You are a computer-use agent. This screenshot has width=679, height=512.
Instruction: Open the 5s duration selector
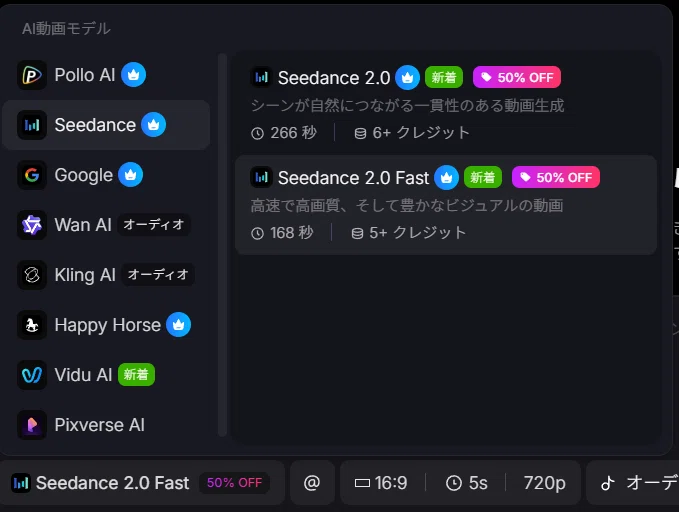click(x=466, y=483)
